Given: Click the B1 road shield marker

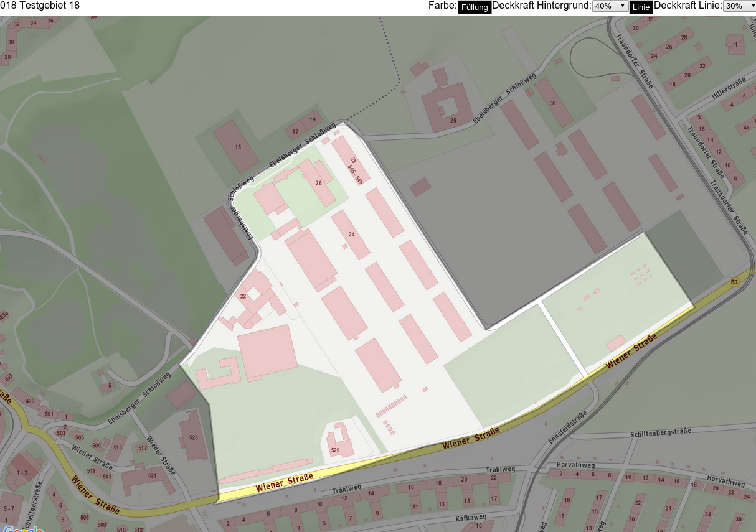Looking at the screenshot, I should click(735, 282).
